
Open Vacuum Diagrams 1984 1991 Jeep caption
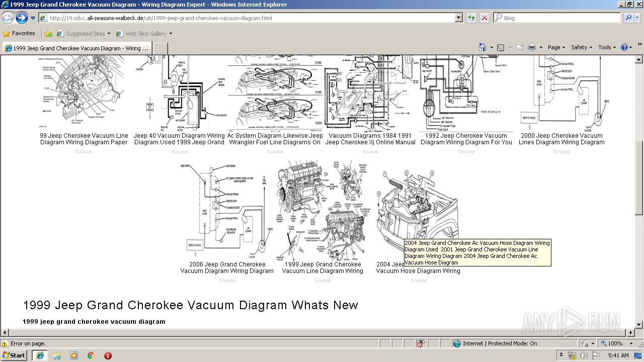(370, 139)
